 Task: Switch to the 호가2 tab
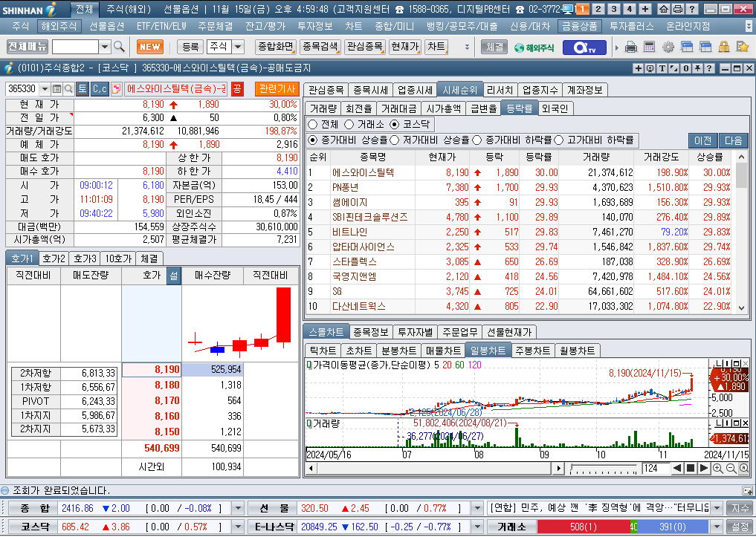54,258
